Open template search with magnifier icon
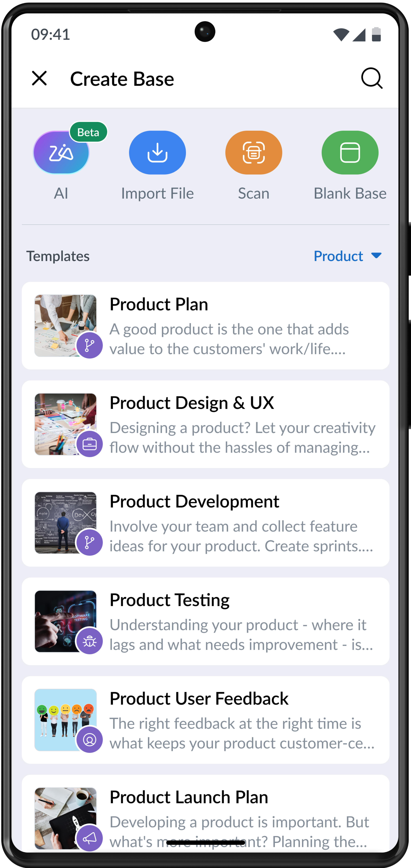Image resolution: width=411 pixels, height=868 pixels. point(372,79)
